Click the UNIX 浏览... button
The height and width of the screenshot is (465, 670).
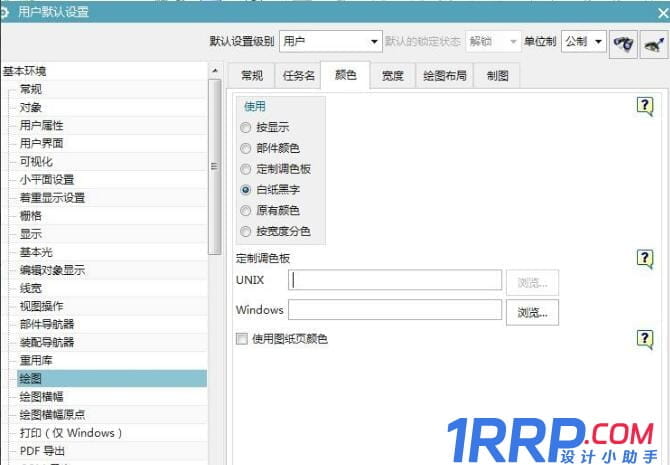pyautogui.click(x=532, y=283)
